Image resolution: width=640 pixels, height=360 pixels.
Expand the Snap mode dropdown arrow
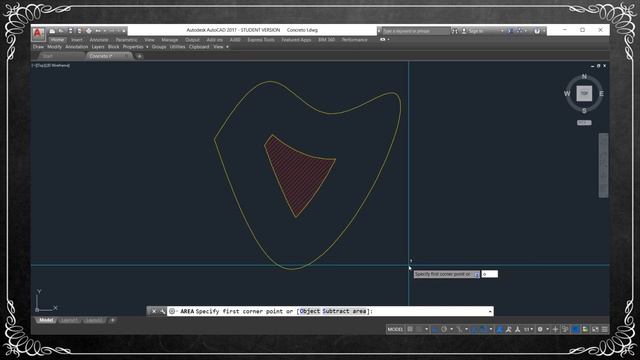pyautogui.click(x=427, y=329)
